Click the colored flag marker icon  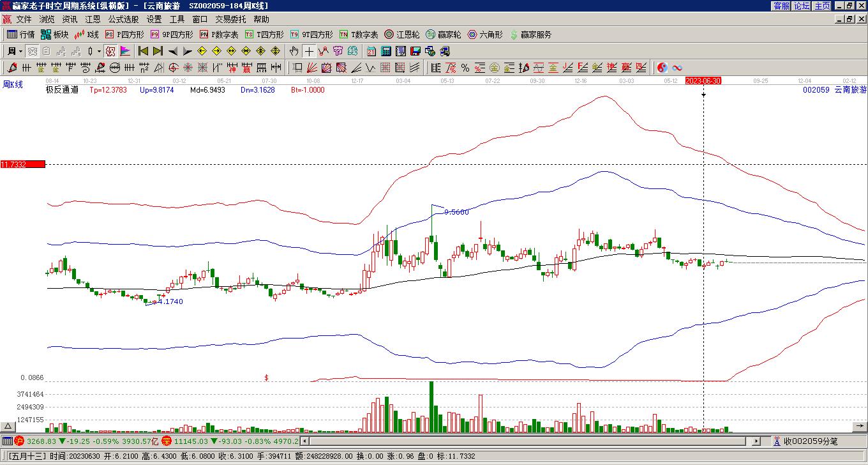pos(125,51)
